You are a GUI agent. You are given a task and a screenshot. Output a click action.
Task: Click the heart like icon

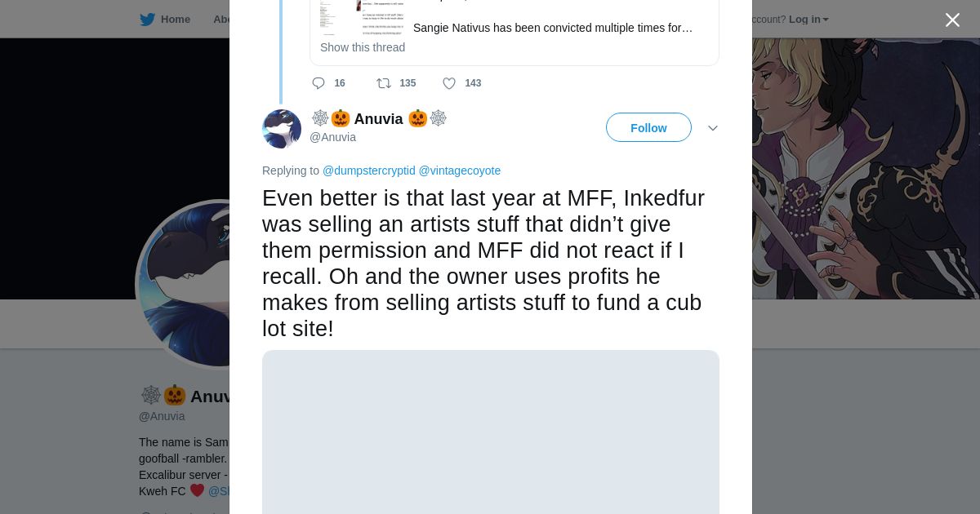coord(449,83)
